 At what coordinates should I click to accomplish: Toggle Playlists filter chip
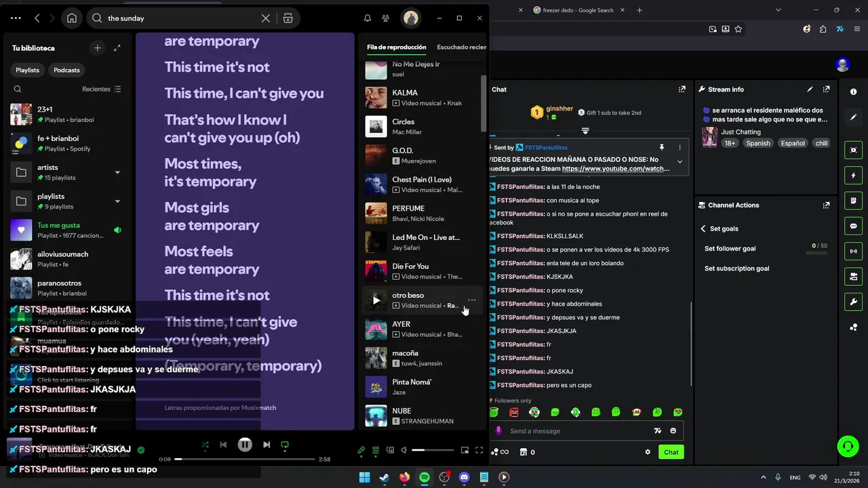click(x=28, y=70)
